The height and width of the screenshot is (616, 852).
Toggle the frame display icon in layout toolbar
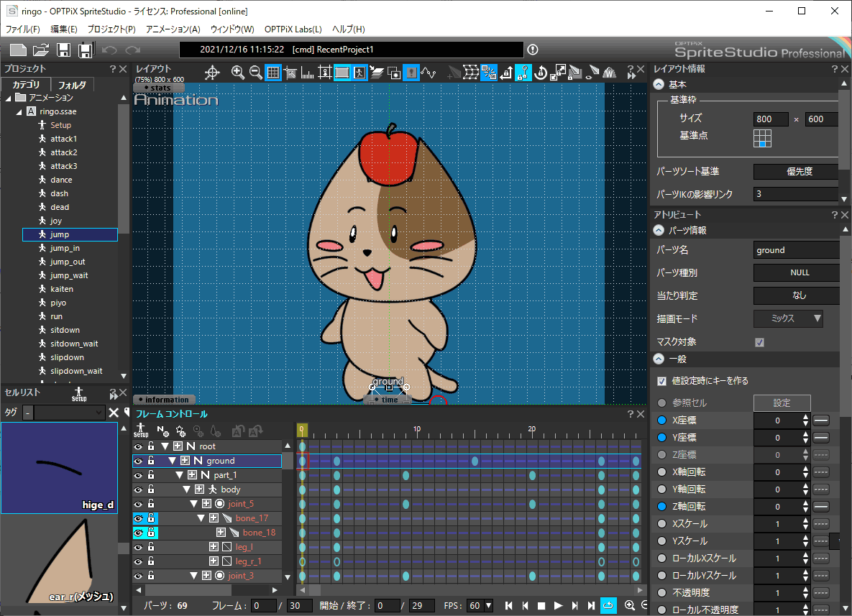(342, 73)
